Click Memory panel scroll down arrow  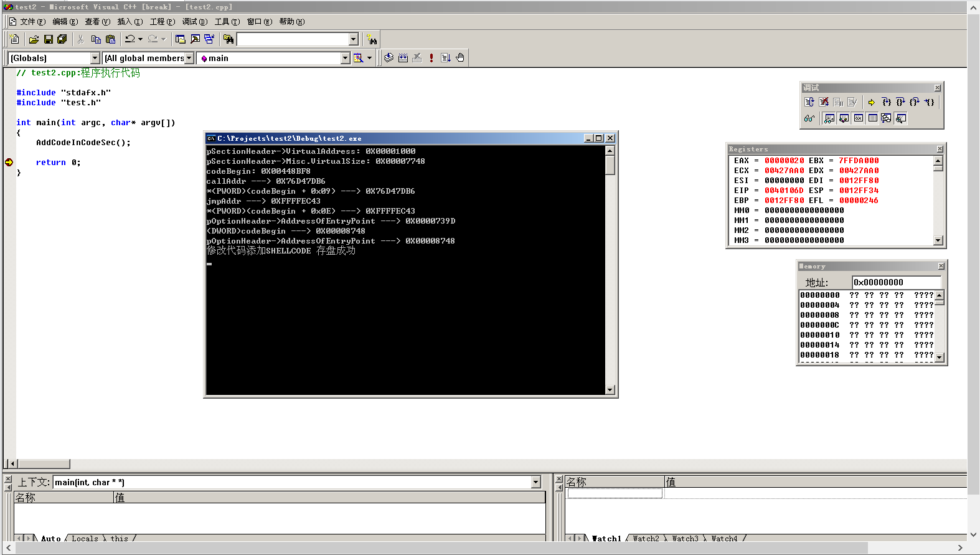[940, 358]
